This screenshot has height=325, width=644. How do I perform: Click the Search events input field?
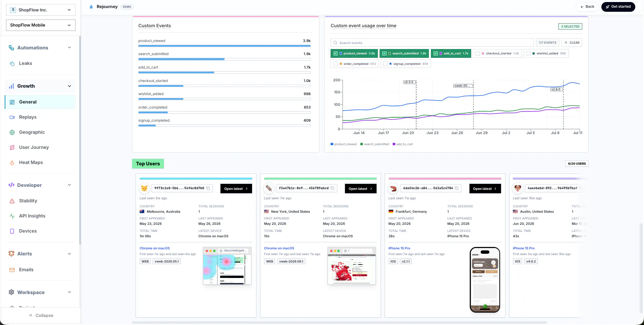[x=432, y=43]
